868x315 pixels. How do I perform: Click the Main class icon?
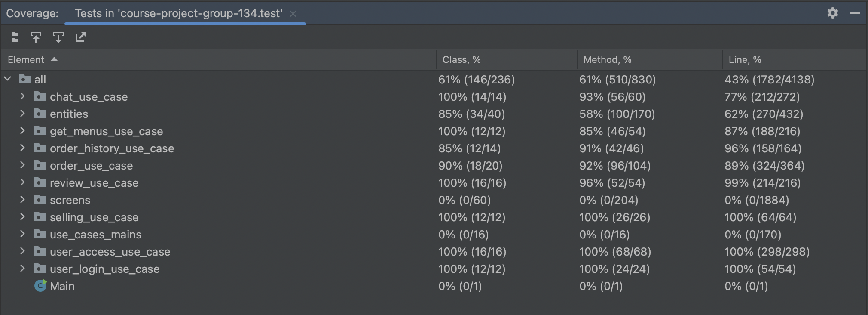pos(40,286)
